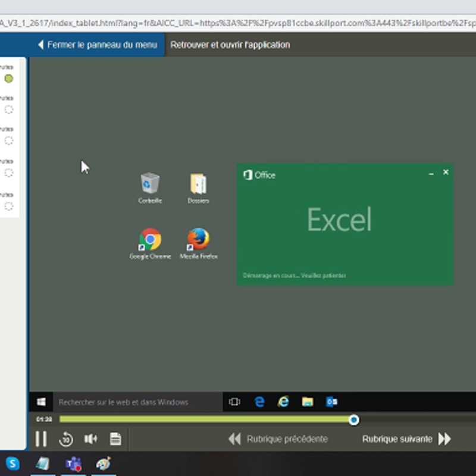Open the Internet Explorer taskbar icon
This screenshot has width=476, height=476.
[283, 402]
